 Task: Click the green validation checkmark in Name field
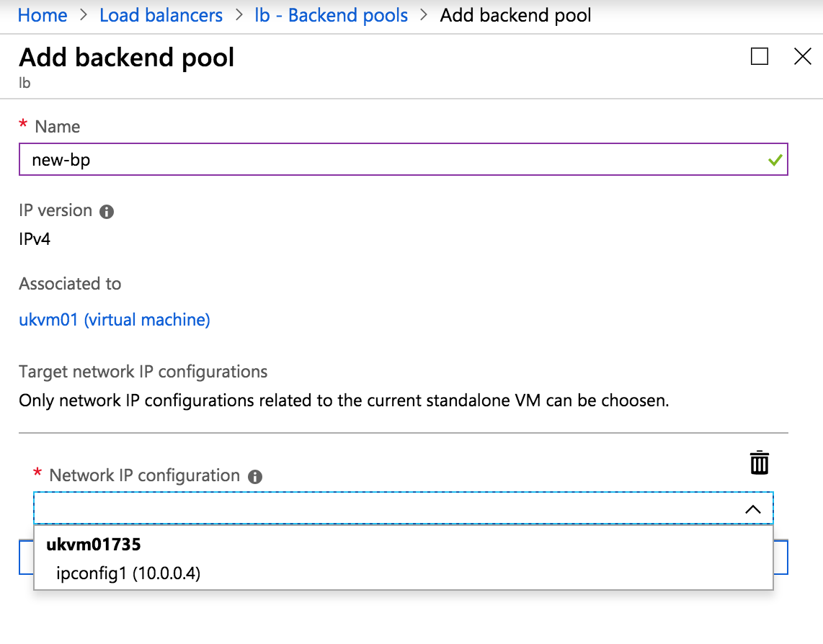776,160
